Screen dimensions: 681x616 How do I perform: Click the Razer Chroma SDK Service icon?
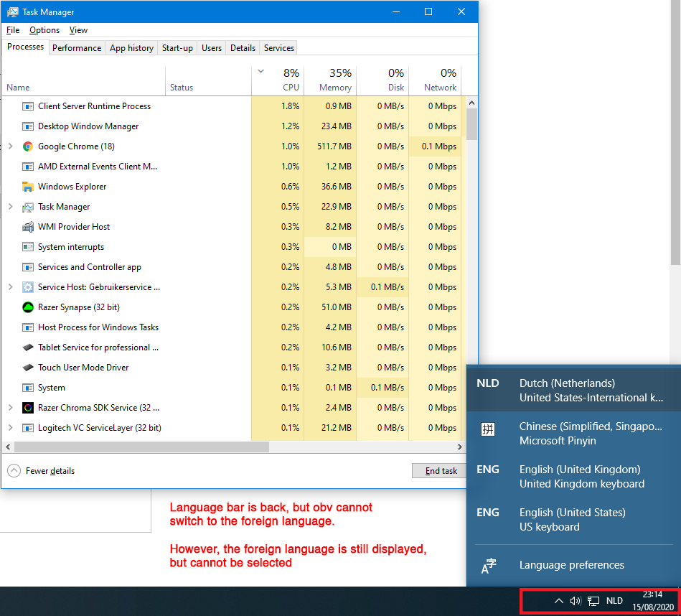click(28, 408)
